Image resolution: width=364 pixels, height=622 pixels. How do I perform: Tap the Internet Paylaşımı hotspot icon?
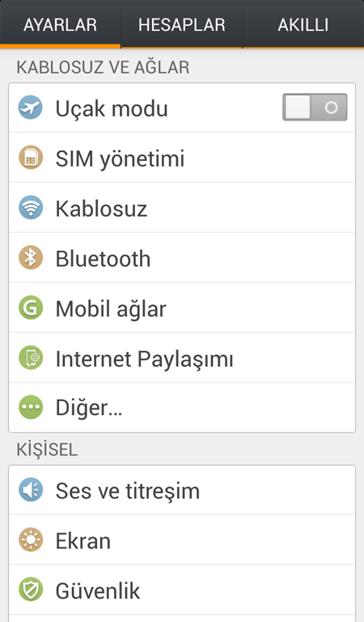31,358
